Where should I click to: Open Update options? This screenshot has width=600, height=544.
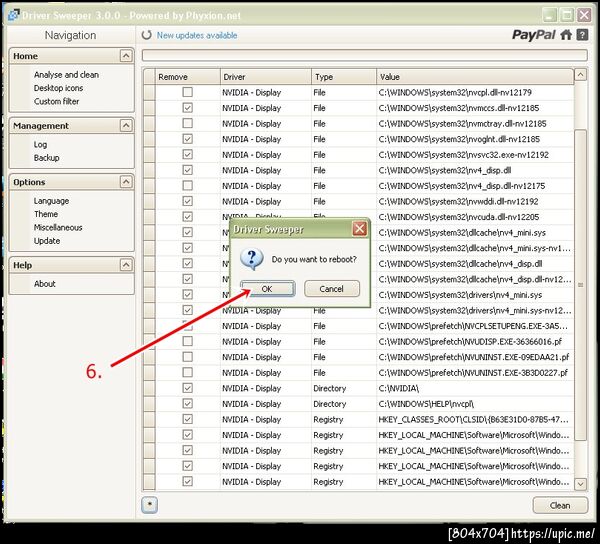(47, 241)
